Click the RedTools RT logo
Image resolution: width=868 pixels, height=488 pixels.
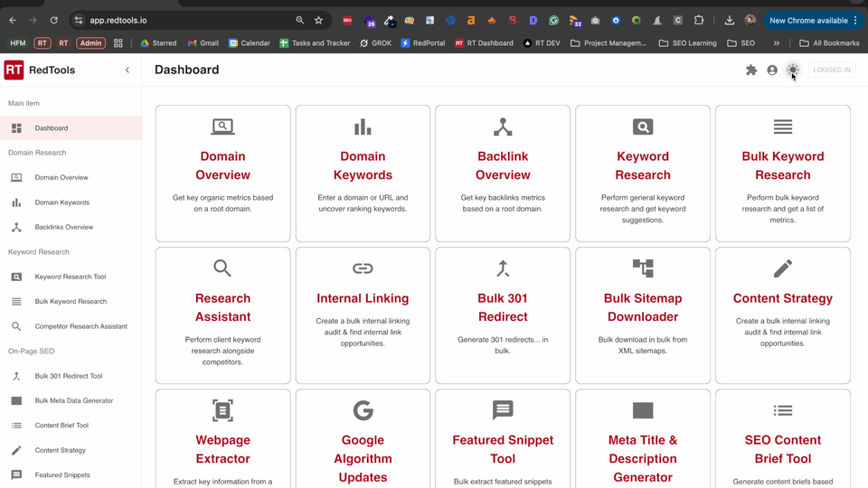14,70
